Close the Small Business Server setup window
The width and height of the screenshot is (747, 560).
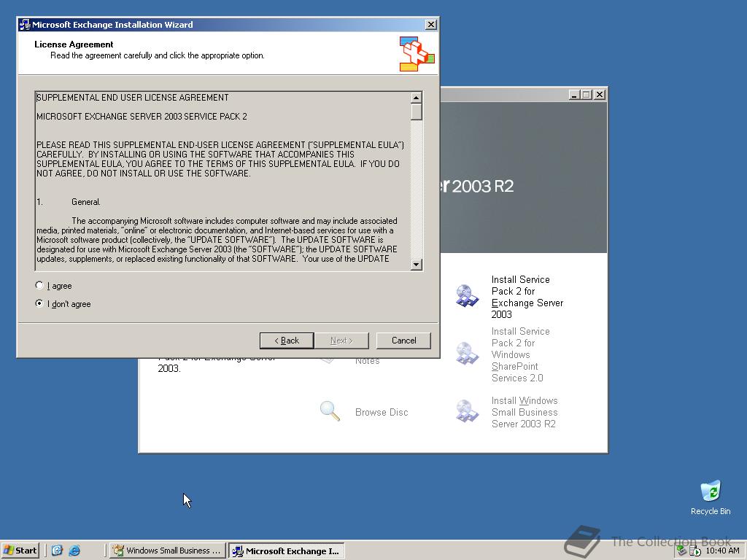600,95
